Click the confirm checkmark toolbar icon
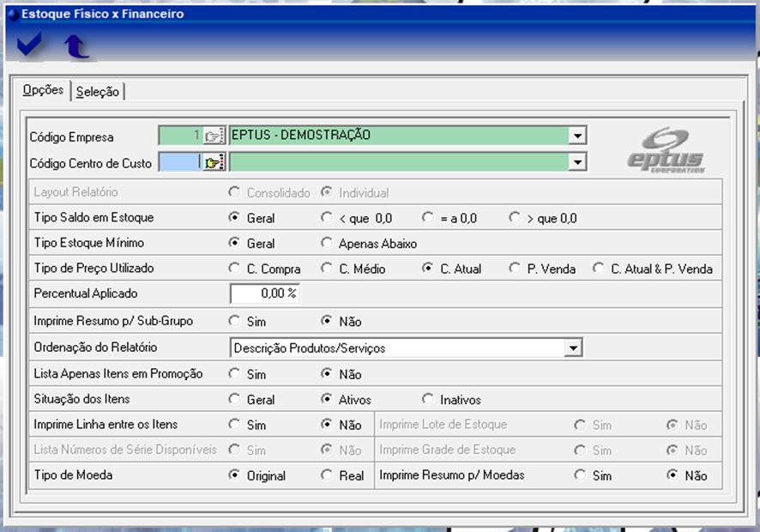The height and width of the screenshot is (532, 760). 30,47
